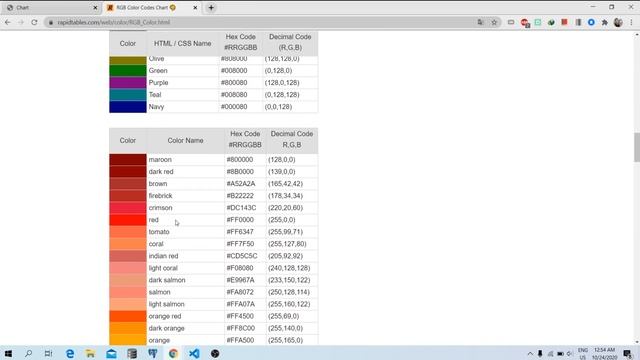Click decimal code (139,0,0) for dark red

[x=282, y=172]
